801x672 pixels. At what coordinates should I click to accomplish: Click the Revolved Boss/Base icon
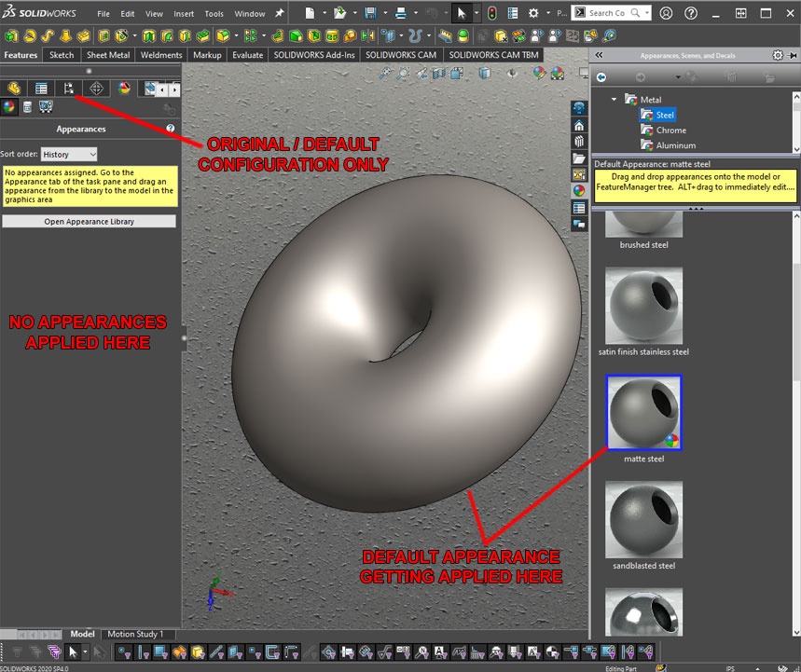click(x=30, y=35)
